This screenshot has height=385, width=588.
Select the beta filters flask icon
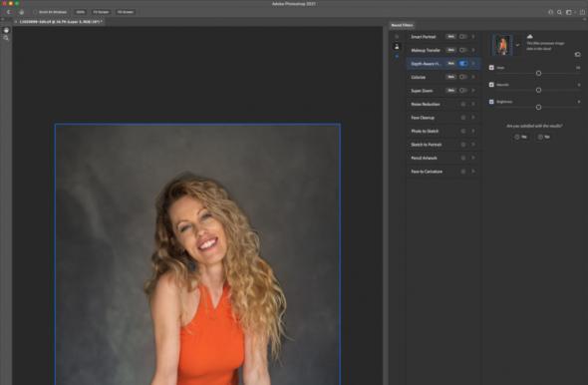point(397,56)
